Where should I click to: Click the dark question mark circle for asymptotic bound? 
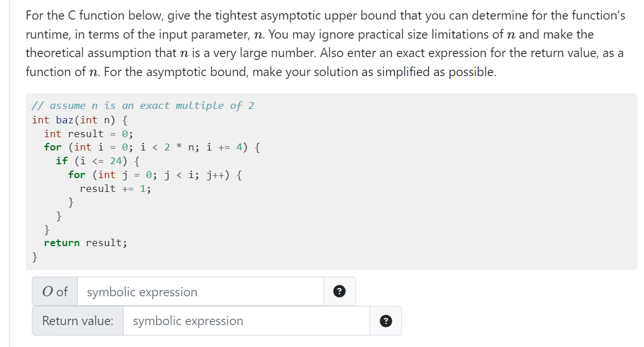[x=339, y=291]
